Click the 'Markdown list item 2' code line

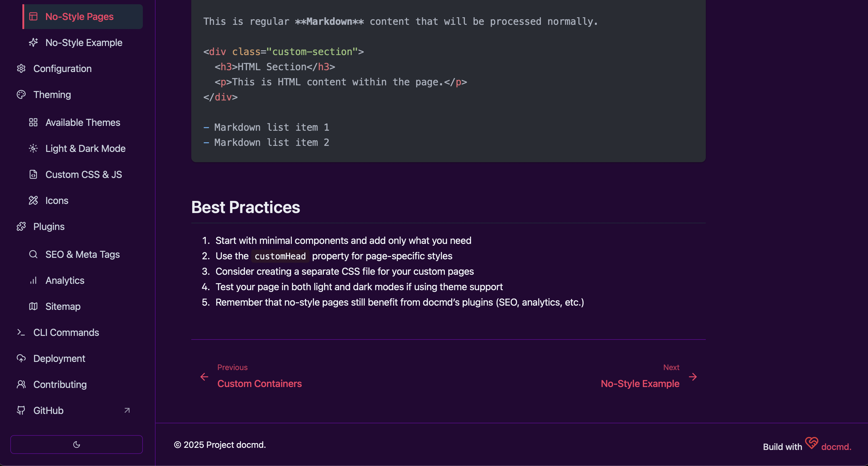coord(266,143)
